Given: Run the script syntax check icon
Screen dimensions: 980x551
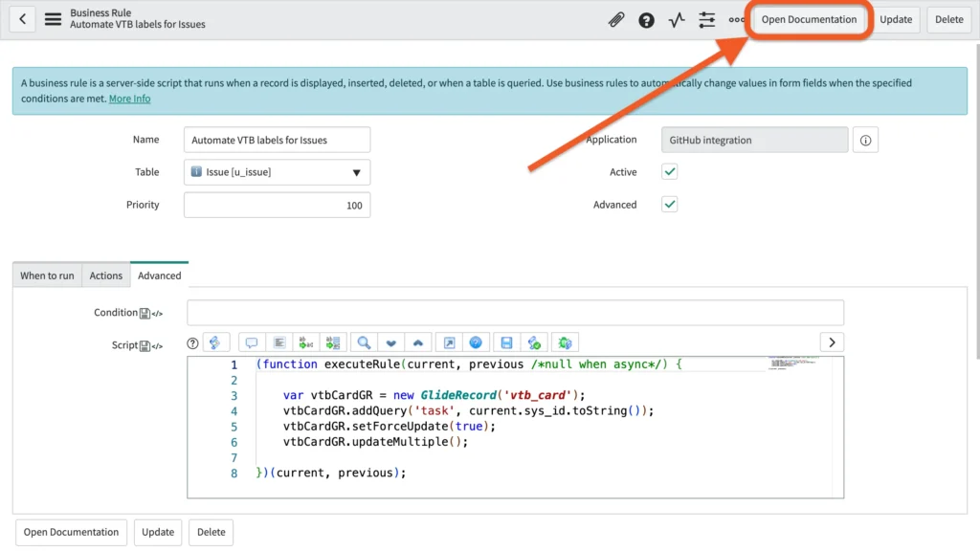Looking at the screenshot, I should pyautogui.click(x=534, y=342).
